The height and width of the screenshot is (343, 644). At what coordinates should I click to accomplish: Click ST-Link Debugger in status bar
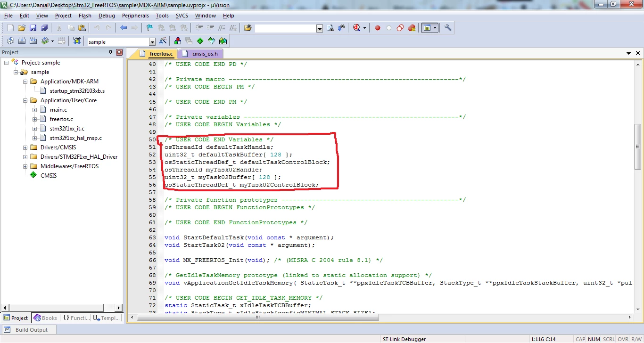click(x=404, y=339)
